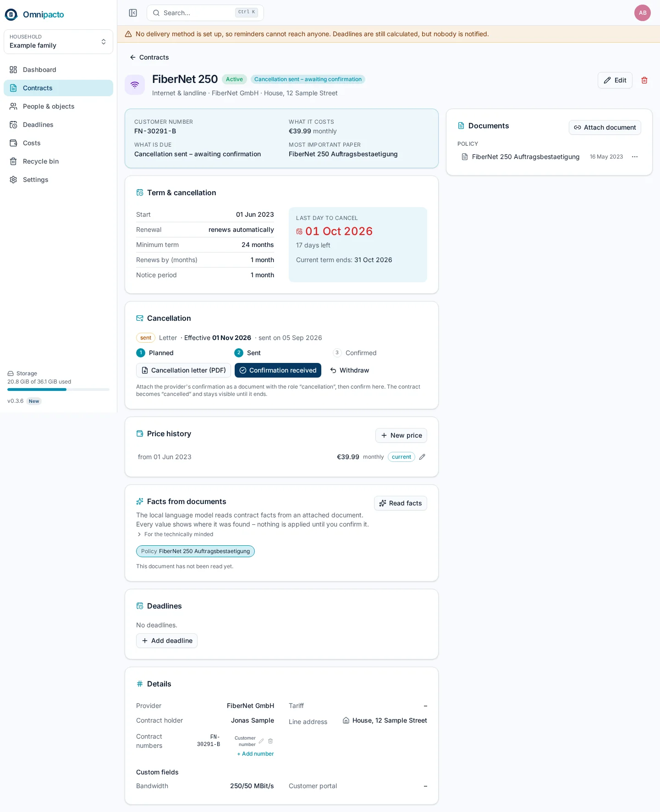Click the storage usage progress bar
The height and width of the screenshot is (812, 660).
(58, 390)
